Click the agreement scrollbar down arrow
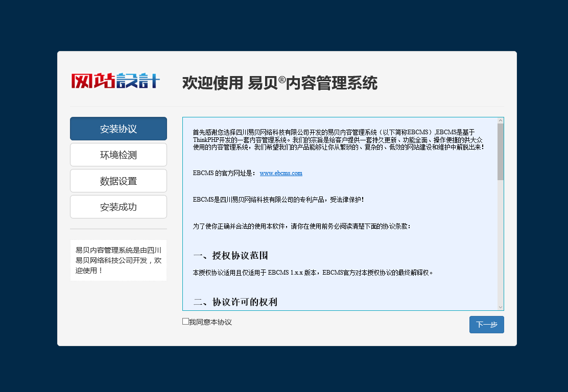This screenshot has width=568, height=392. (x=500, y=307)
